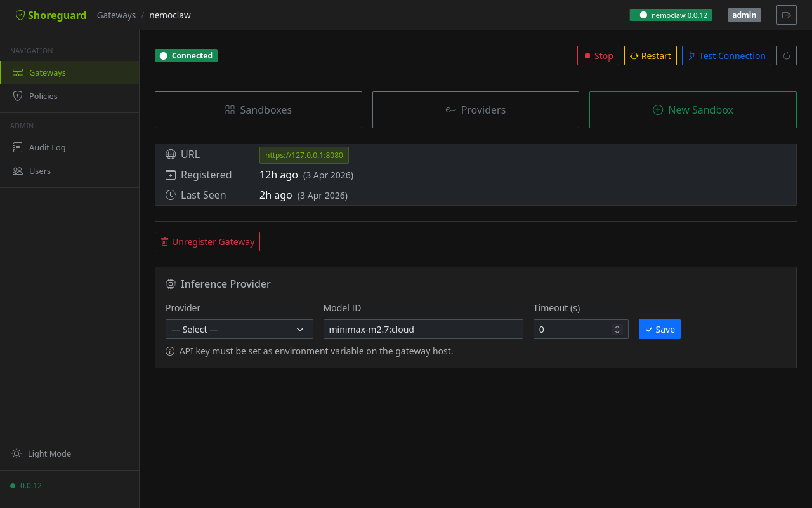This screenshot has width=812, height=508.
Task: Click Unregister Gateway button
Action: pos(207,242)
